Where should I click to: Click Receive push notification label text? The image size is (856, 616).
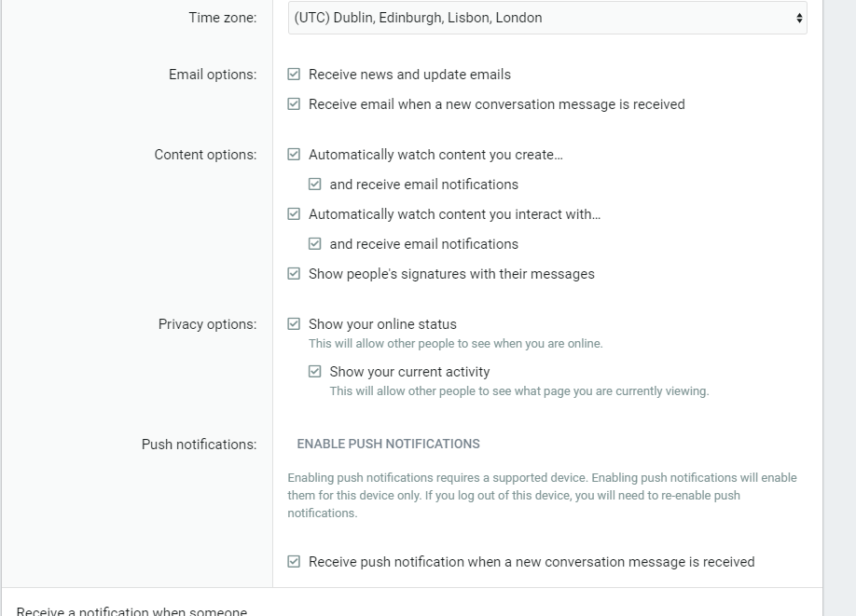click(x=532, y=561)
